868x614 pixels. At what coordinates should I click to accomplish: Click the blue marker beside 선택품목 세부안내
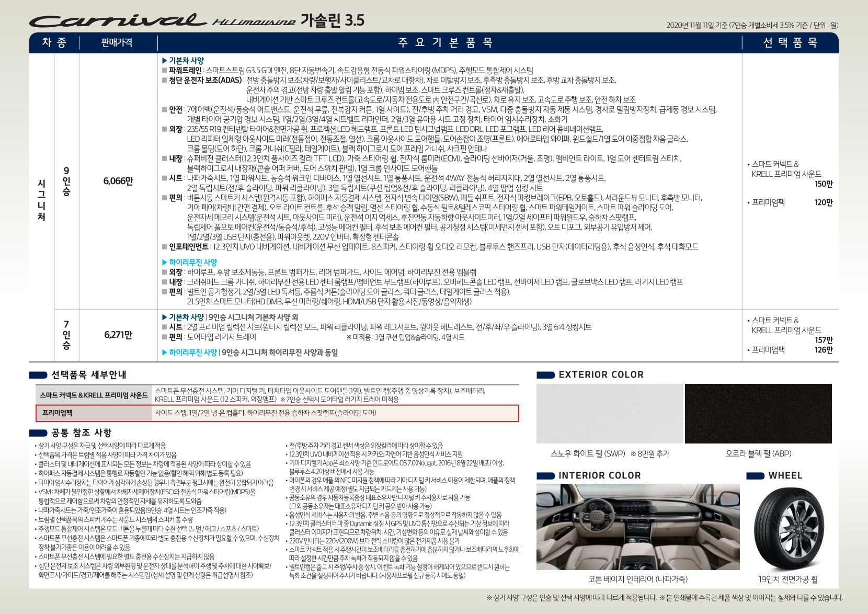(38, 375)
